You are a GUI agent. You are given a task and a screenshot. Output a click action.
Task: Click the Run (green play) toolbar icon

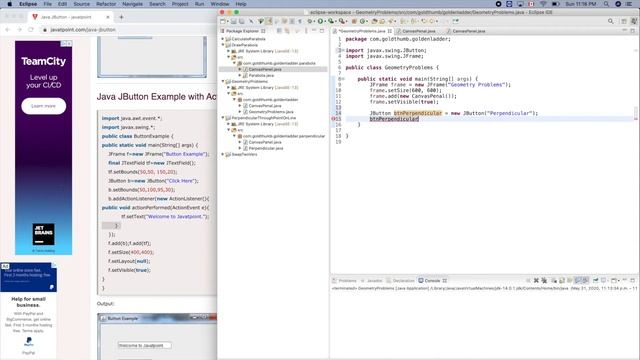(x=320, y=21)
